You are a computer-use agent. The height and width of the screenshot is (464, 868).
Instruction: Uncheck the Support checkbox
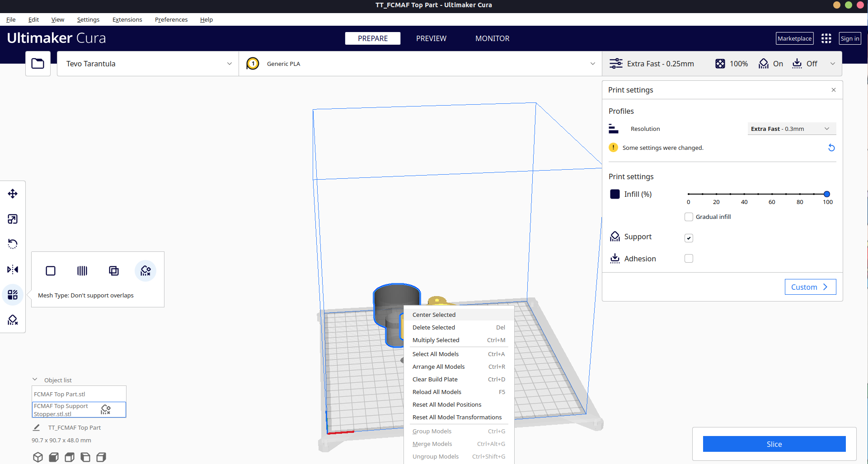click(689, 238)
